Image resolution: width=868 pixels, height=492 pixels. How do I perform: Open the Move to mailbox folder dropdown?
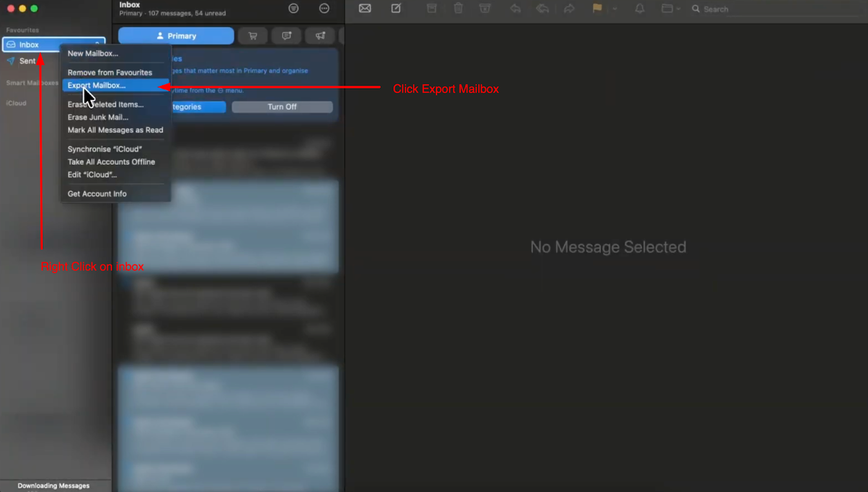click(671, 9)
